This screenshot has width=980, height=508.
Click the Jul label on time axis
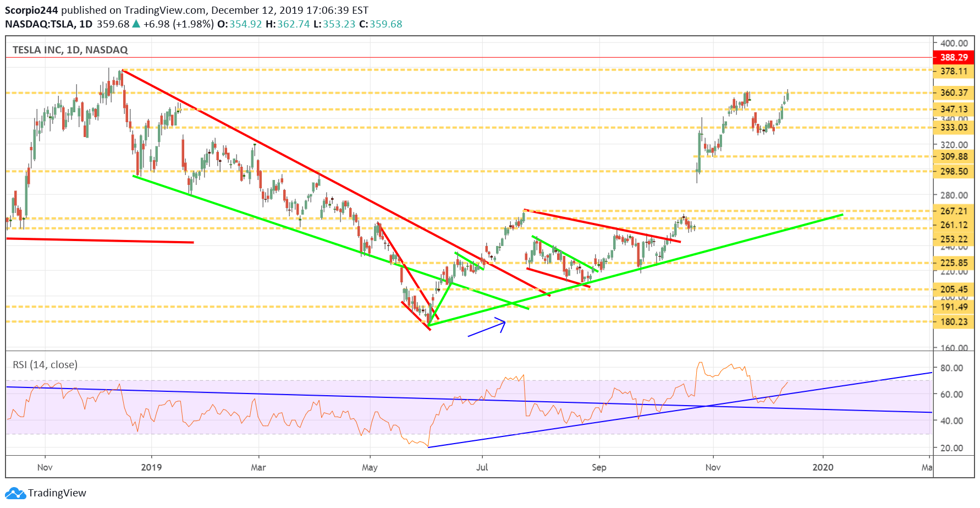[x=482, y=467]
